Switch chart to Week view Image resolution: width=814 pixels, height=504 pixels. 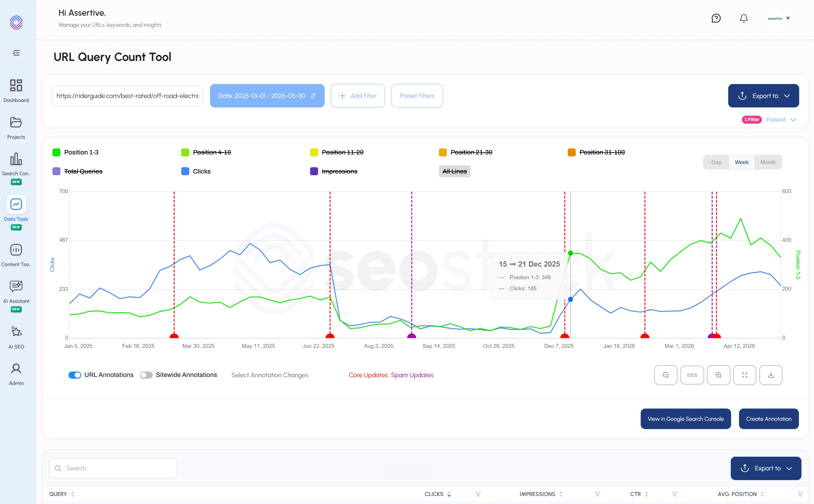click(741, 162)
